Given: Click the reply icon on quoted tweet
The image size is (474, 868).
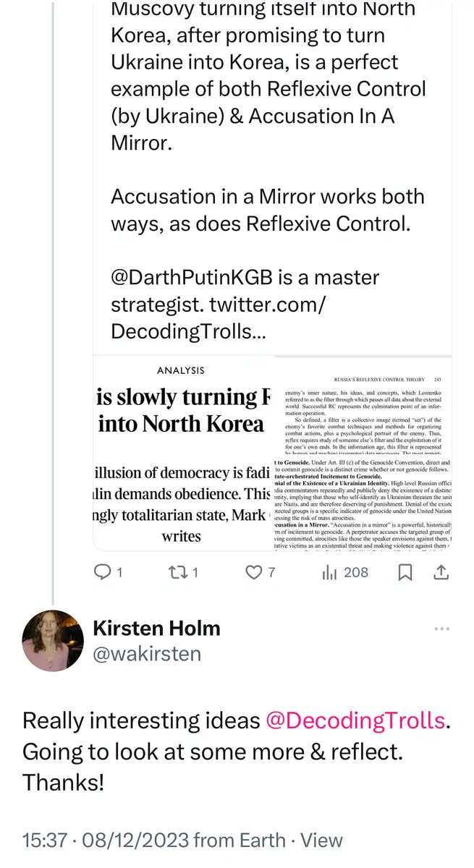Looking at the screenshot, I should 103,573.
